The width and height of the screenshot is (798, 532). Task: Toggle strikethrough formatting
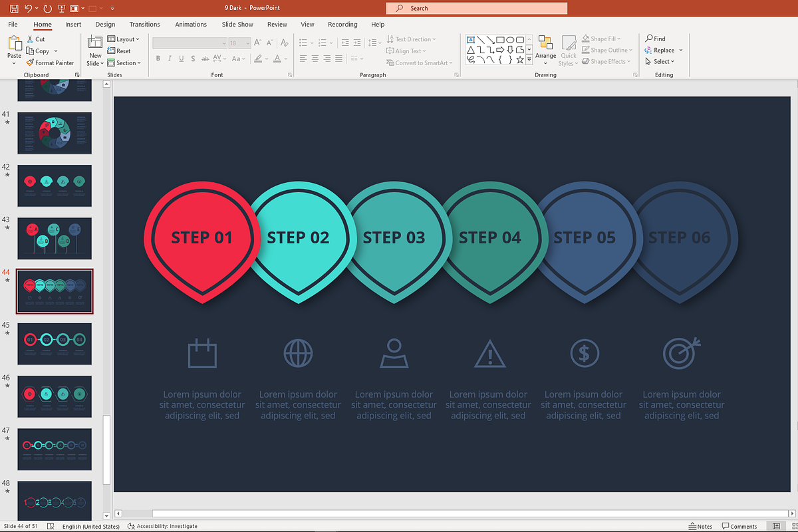pos(205,59)
